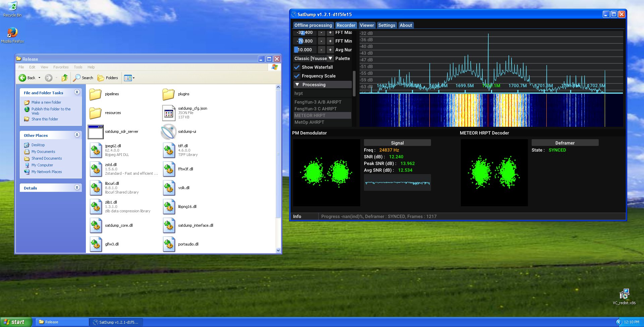Adjust the FFT Max value slider
The width and height of the screenshot is (644, 327).
[305, 32]
